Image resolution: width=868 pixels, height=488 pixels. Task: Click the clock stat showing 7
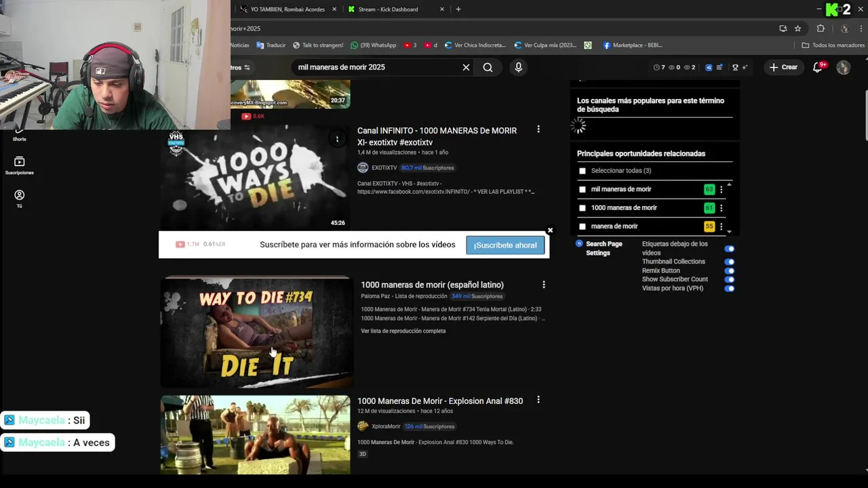click(x=659, y=67)
